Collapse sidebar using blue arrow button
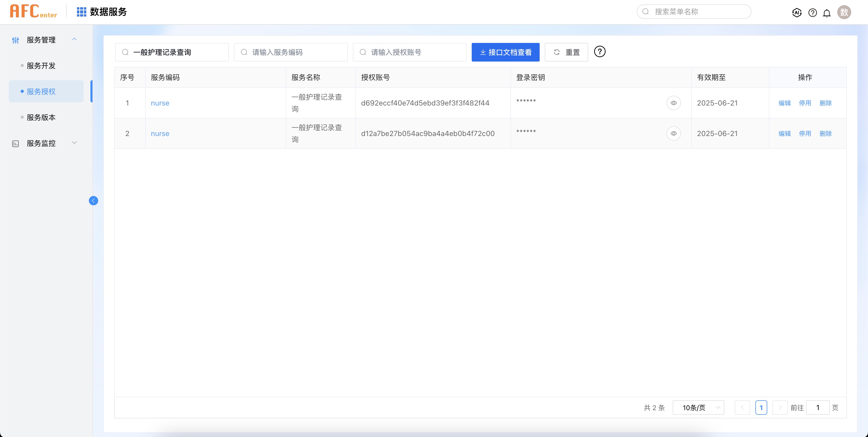This screenshot has height=437, width=868. [93, 201]
